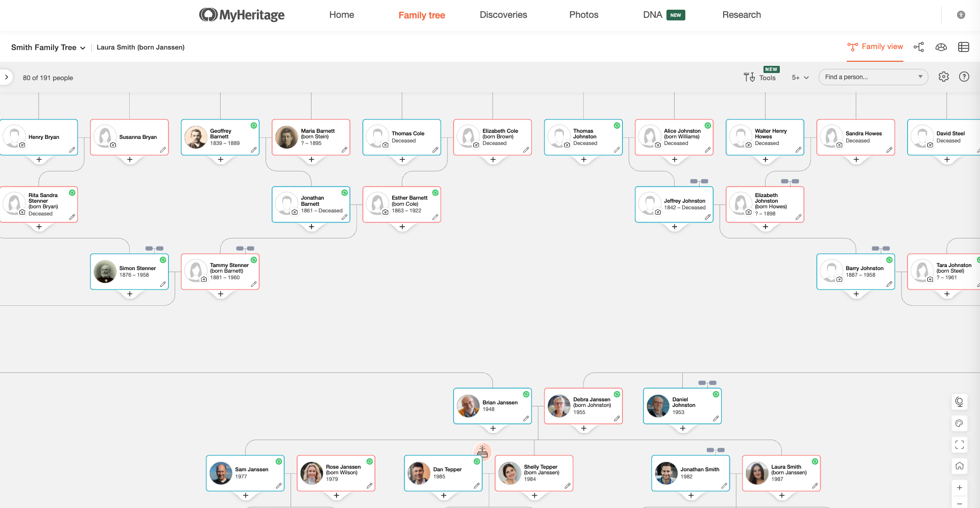Open the DNA menu item
980x508 pixels.
pyautogui.click(x=653, y=15)
